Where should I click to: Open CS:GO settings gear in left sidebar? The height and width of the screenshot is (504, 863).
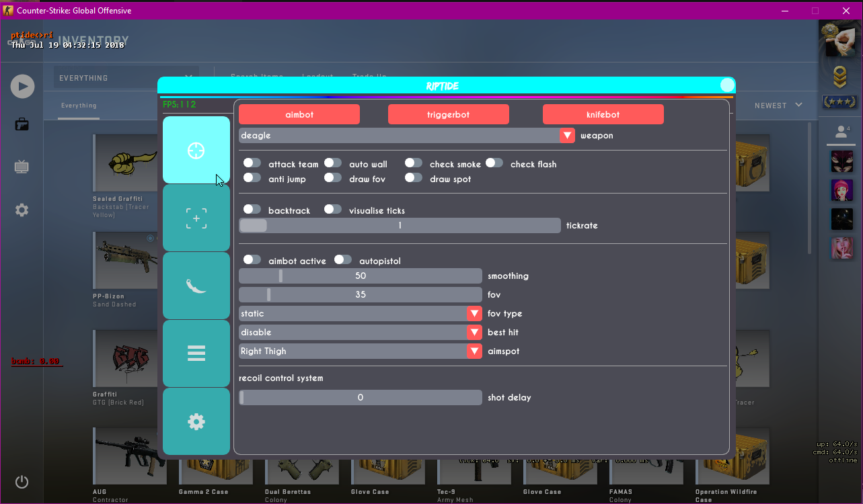[22, 210]
